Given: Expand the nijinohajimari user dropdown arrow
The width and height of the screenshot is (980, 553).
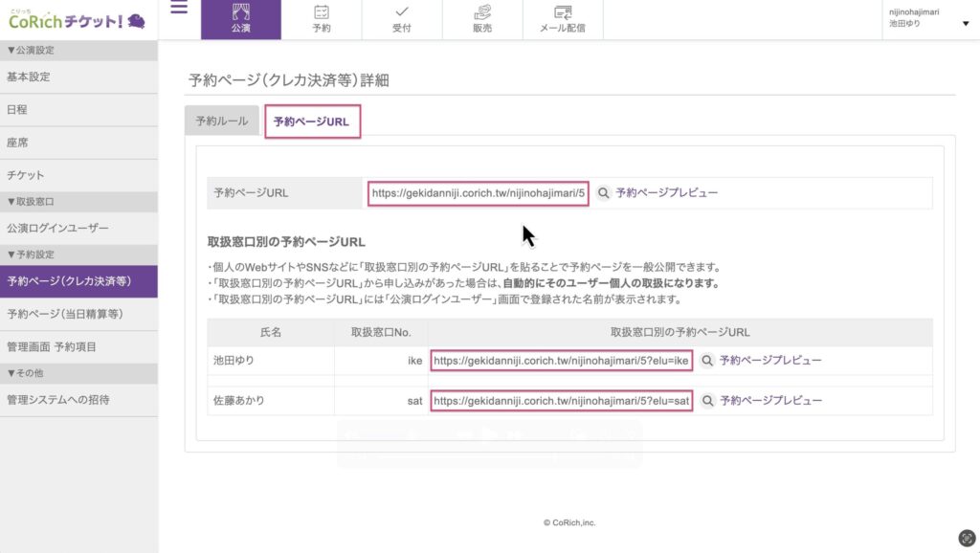Looking at the screenshot, I should pyautogui.click(x=965, y=24).
